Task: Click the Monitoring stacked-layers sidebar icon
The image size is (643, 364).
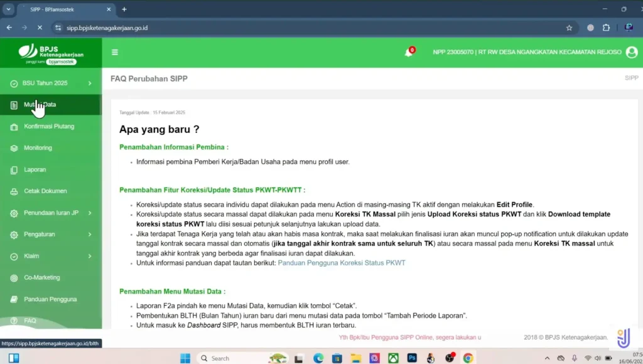Action: click(13, 147)
